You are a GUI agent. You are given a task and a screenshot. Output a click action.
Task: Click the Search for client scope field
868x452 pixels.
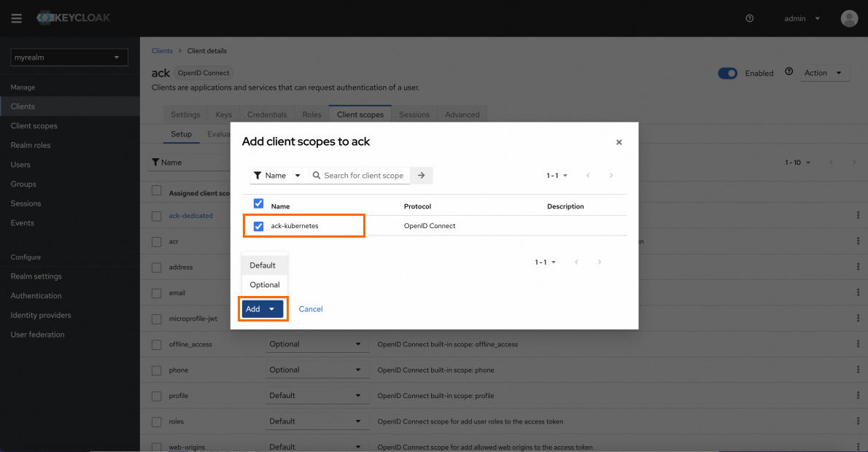pyautogui.click(x=363, y=176)
